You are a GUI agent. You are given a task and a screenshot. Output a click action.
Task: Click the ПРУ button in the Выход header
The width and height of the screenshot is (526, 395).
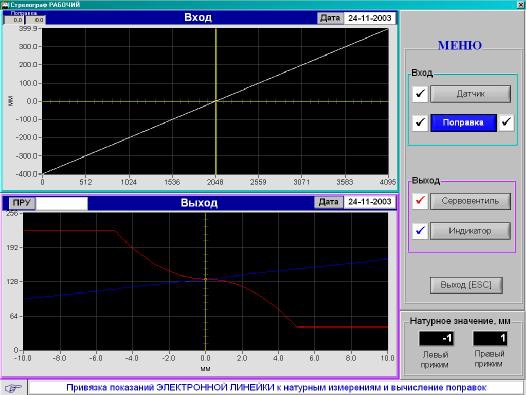[22, 203]
